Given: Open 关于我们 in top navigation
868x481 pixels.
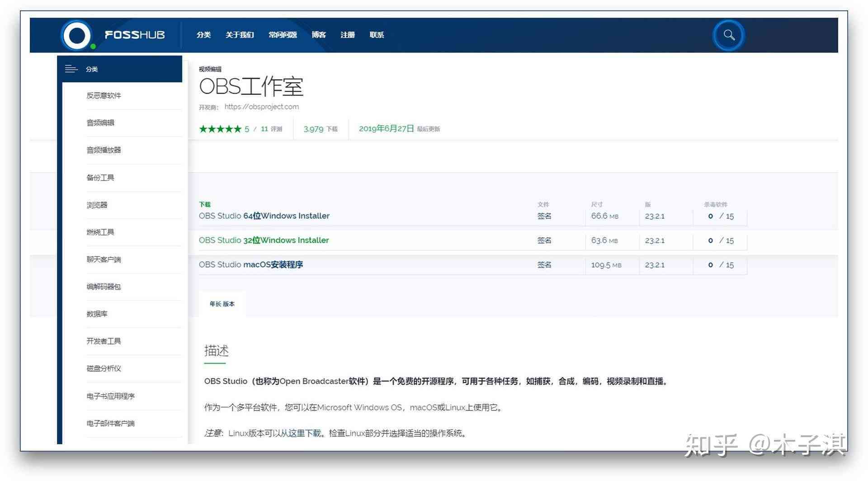Looking at the screenshot, I should 240,35.
